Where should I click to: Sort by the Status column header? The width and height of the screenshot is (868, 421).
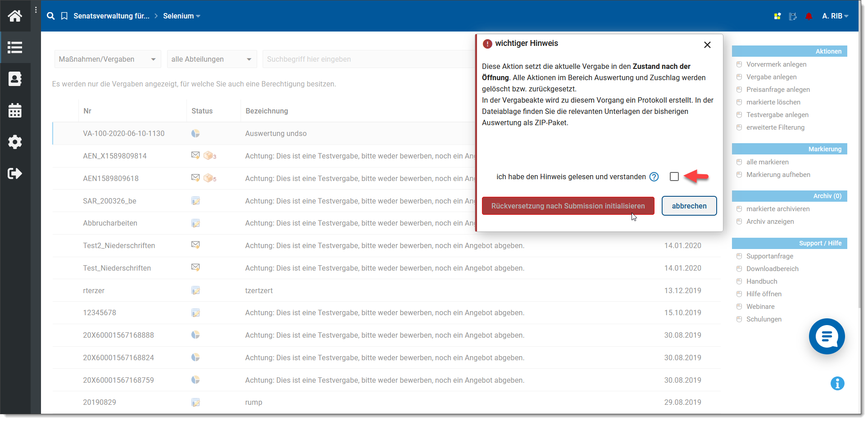(202, 111)
